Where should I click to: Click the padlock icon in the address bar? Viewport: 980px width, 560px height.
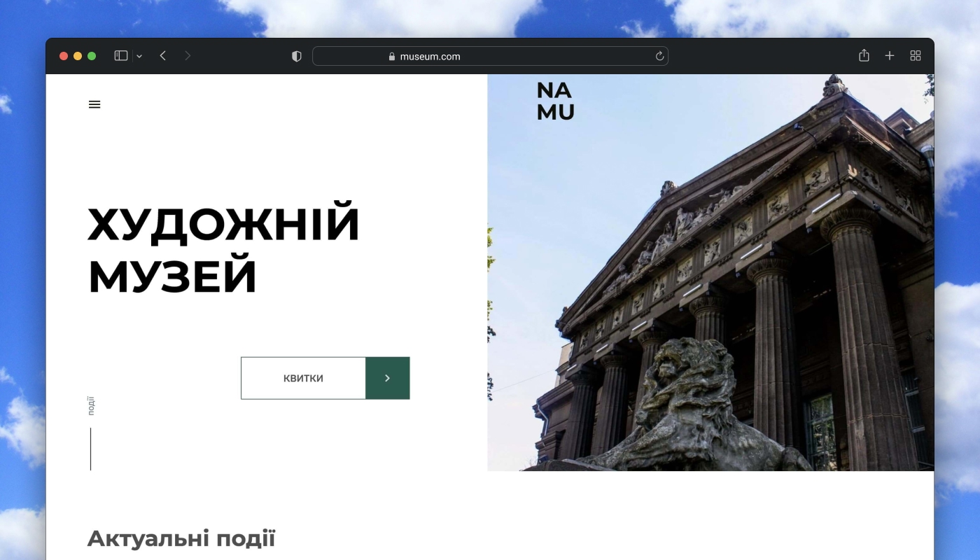click(392, 56)
